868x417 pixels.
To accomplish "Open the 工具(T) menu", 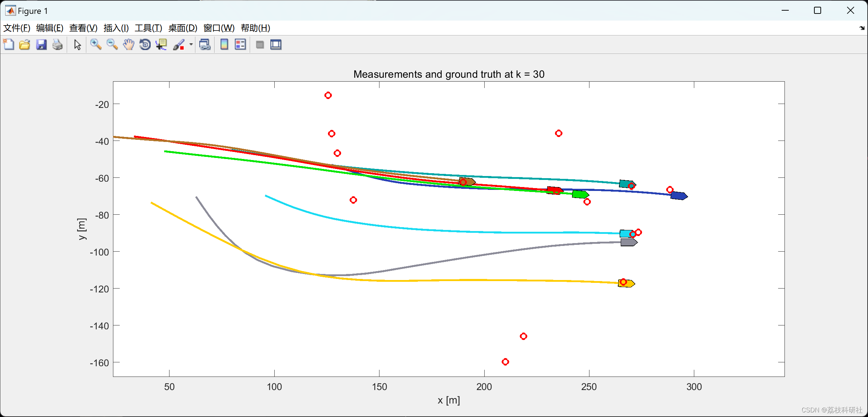I will (x=148, y=28).
